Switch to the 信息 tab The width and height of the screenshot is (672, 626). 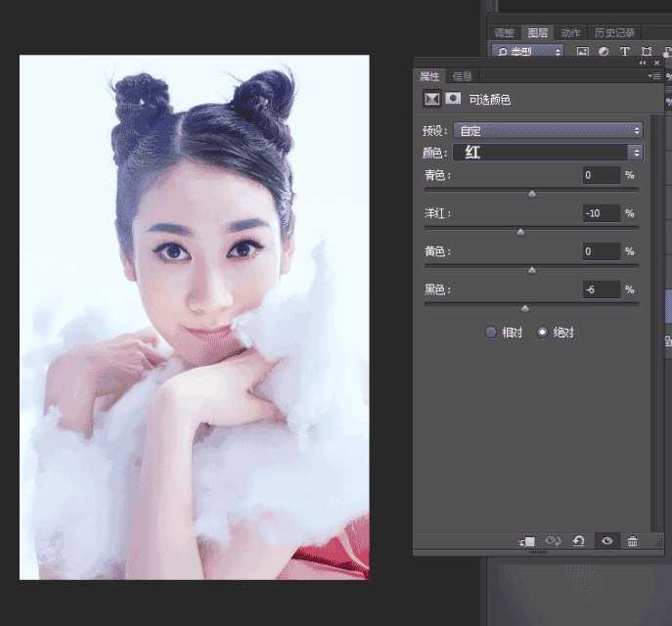click(463, 76)
